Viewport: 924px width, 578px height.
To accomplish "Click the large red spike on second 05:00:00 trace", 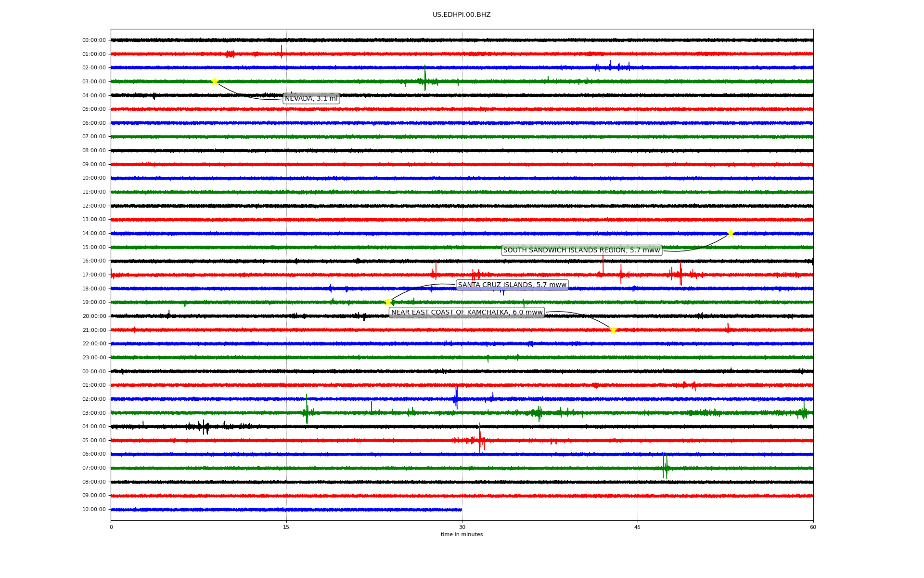I will click(480, 438).
